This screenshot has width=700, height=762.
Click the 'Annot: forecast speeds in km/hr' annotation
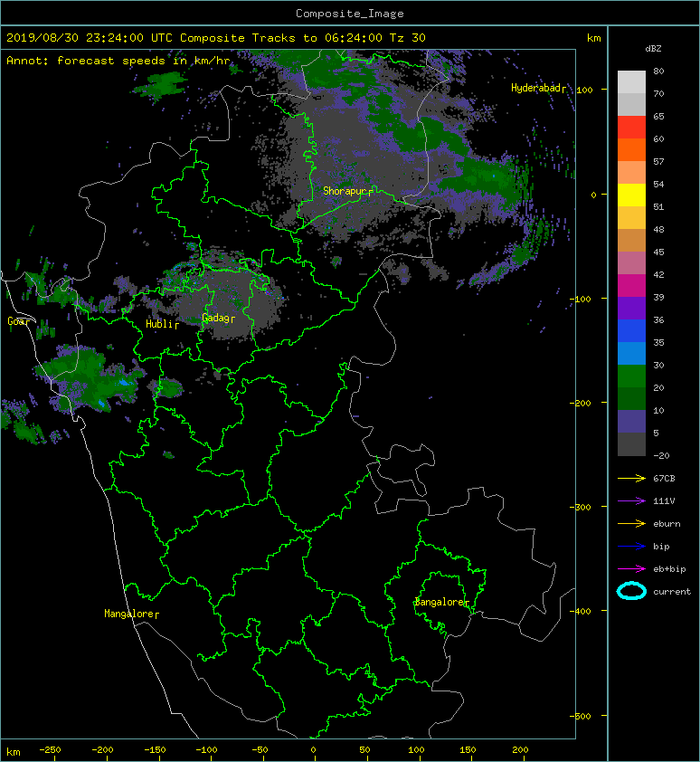click(118, 61)
